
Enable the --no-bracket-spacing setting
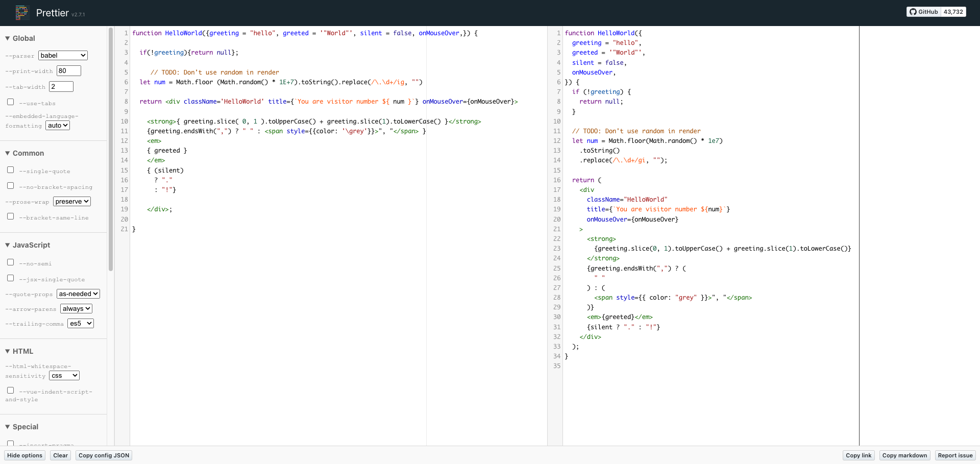tap(11, 185)
